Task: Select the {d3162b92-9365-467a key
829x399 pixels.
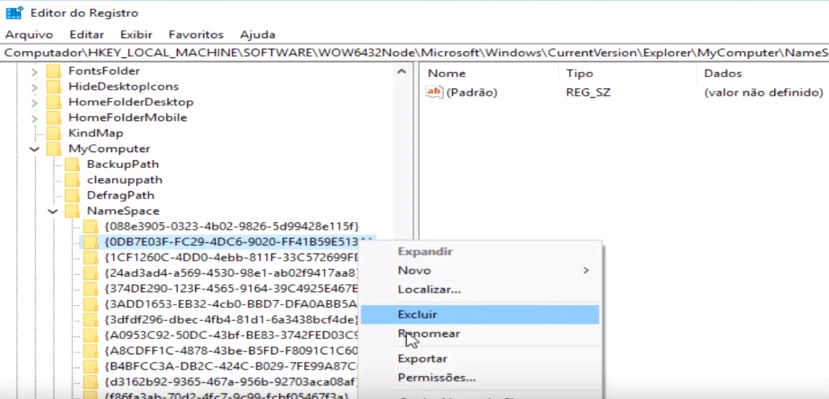Action: click(231, 382)
